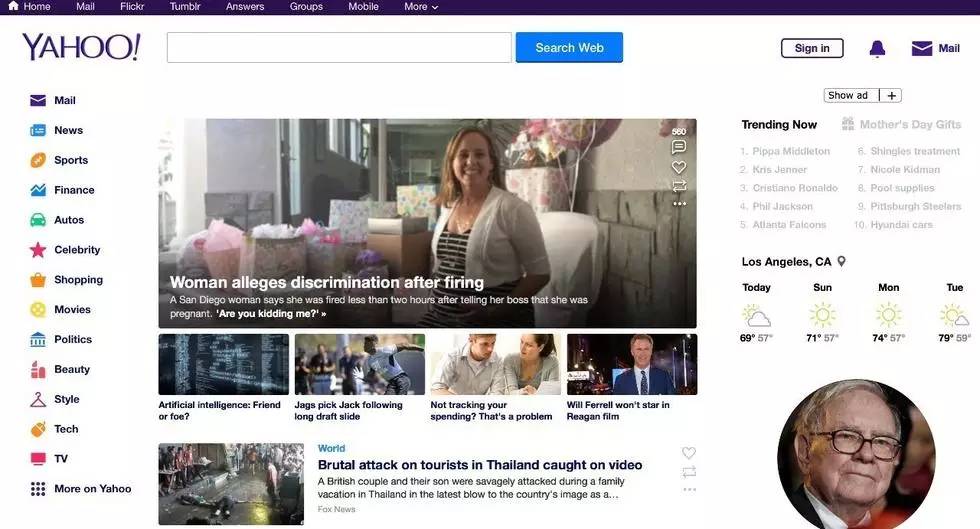Click the More on Yahoo grid icon
The image size is (980, 529).
[x=38, y=488]
